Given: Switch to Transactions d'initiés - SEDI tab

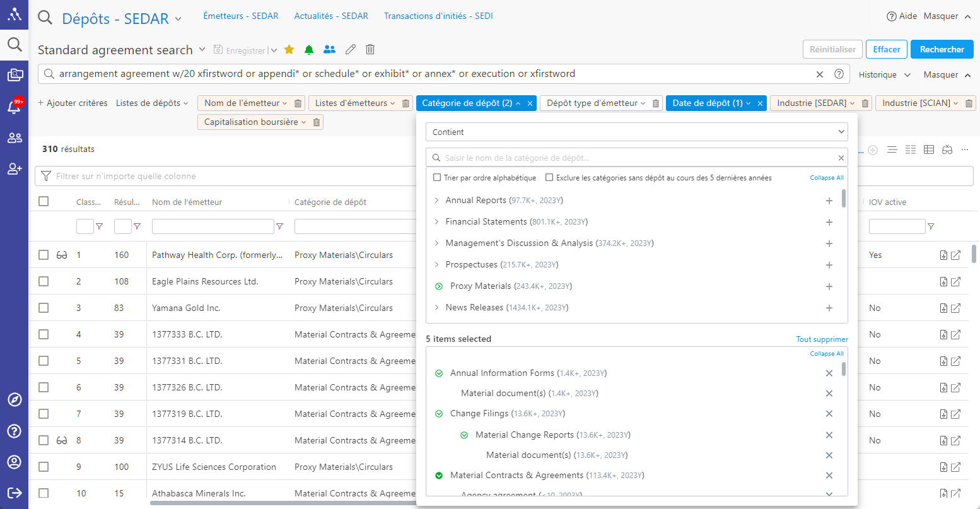Looking at the screenshot, I should tap(438, 16).
